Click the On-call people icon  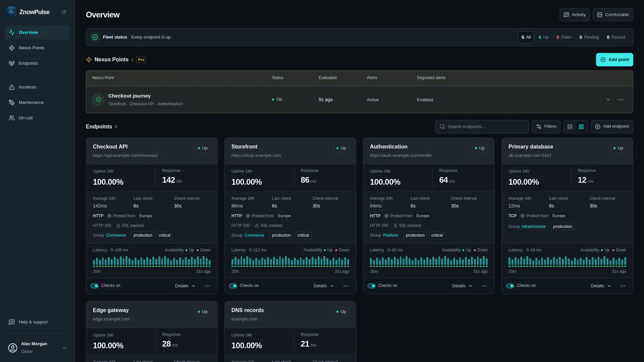tap(12, 118)
